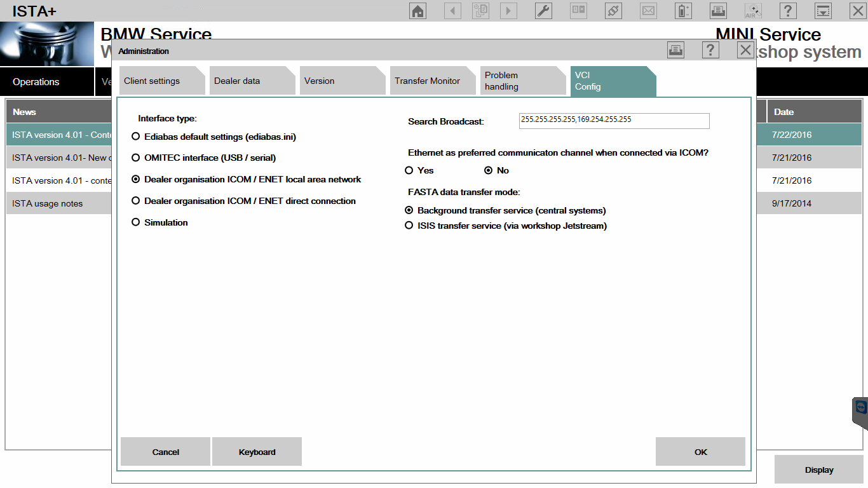Screen dimensions: 868x488
Task: Click the print icon inside the Administration dialog
Action: [x=675, y=50]
